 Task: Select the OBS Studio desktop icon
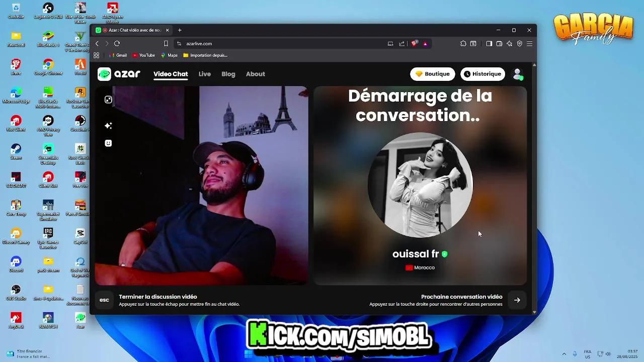[x=16, y=292]
